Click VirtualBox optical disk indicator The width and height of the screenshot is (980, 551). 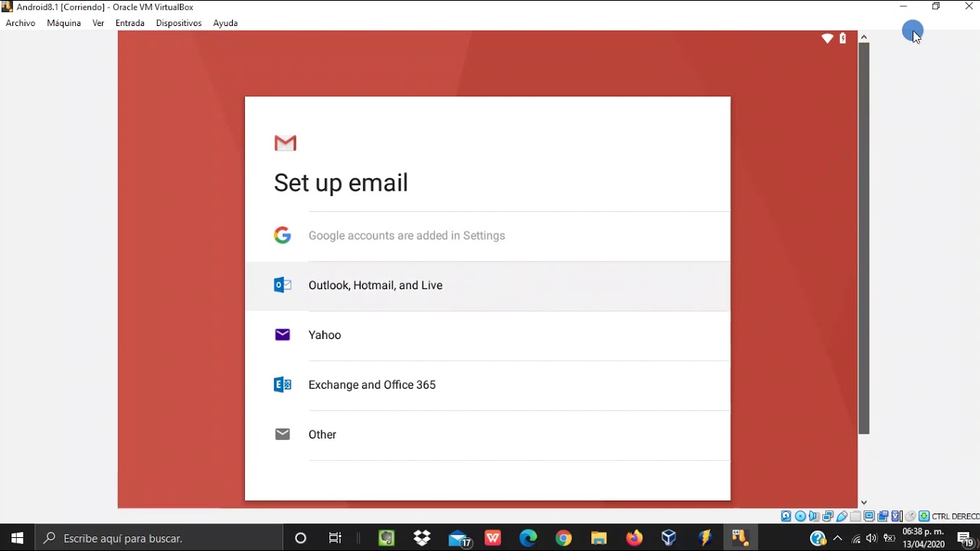pyautogui.click(x=800, y=517)
